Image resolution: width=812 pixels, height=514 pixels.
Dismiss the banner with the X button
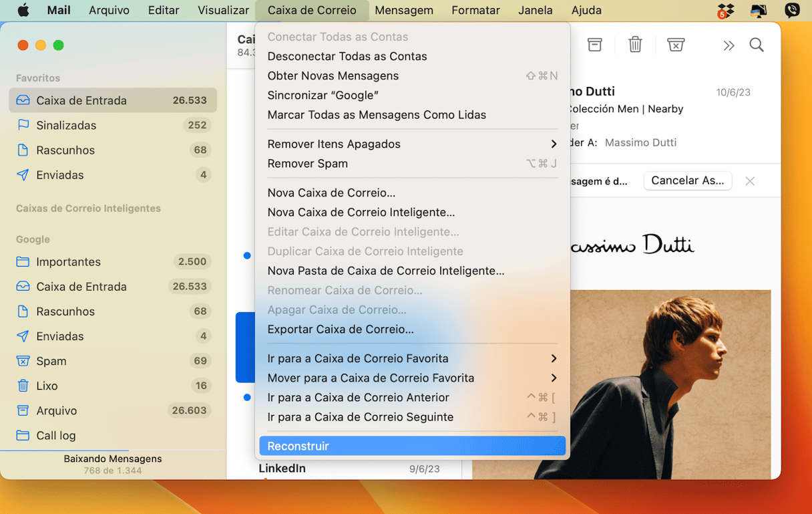(750, 181)
